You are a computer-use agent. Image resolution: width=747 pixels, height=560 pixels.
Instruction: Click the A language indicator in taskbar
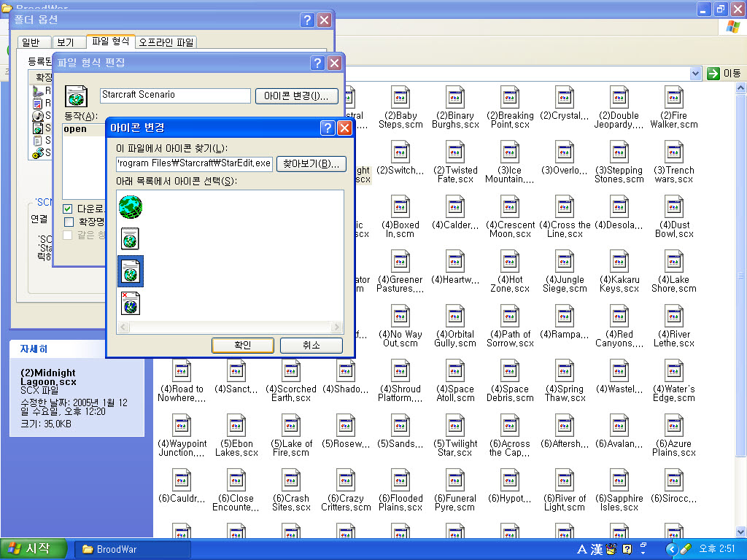581,549
